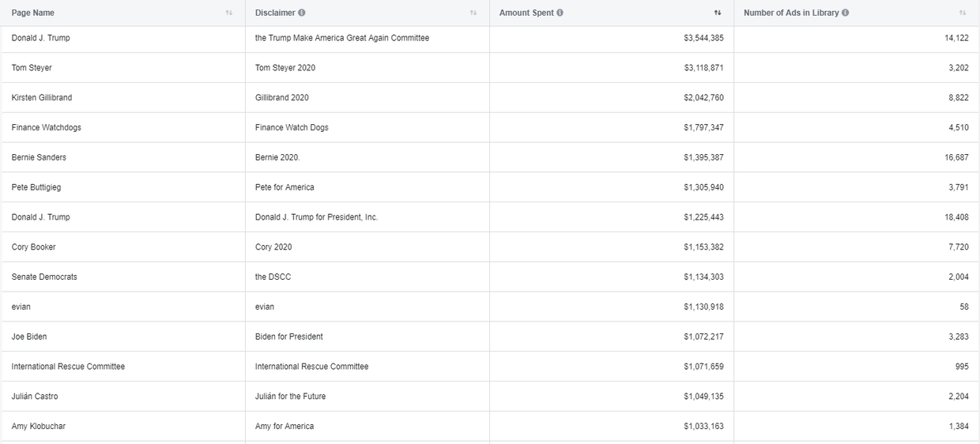Select Pete Buttigieg page name

(x=36, y=187)
